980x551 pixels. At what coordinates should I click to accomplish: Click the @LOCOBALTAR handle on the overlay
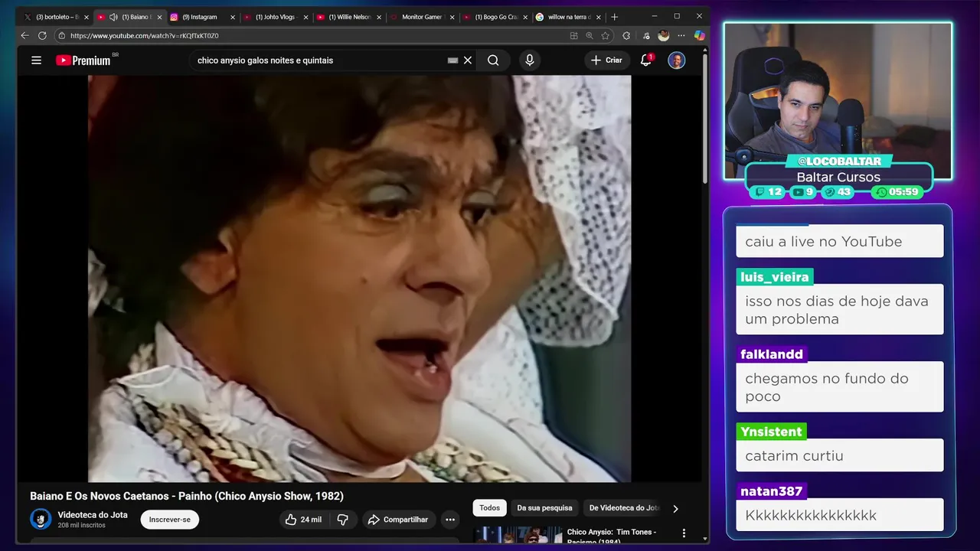[839, 161]
